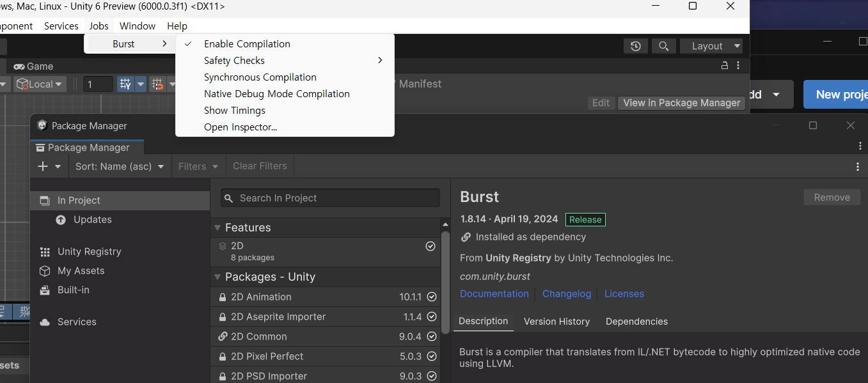Image resolution: width=868 pixels, height=383 pixels.
Task: Click the In Project list icon
Action: [45, 200]
